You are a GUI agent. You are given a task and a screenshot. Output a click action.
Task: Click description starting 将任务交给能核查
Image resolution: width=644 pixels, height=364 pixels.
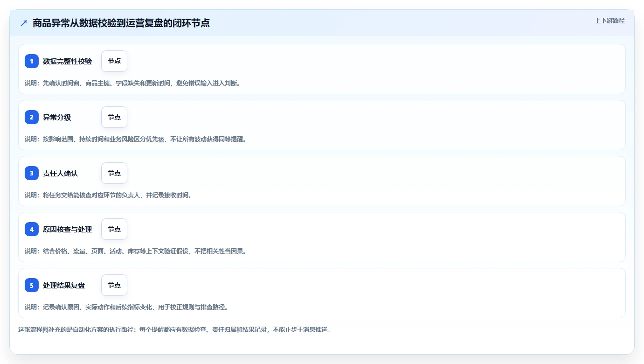[x=108, y=195]
